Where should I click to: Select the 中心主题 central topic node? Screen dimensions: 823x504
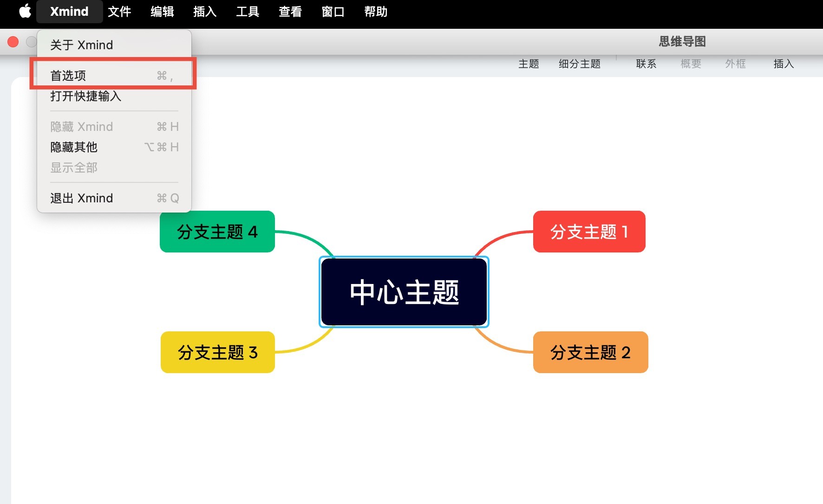[x=404, y=292]
